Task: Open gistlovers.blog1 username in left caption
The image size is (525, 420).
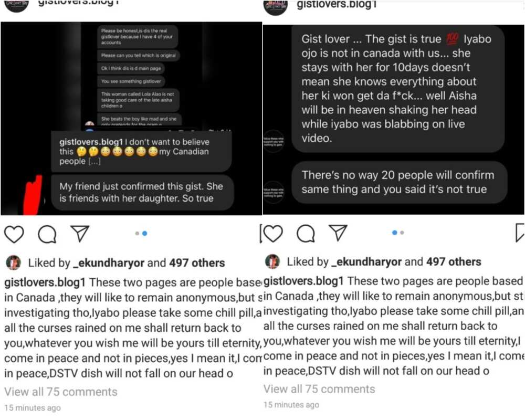Action: coord(45,282)
